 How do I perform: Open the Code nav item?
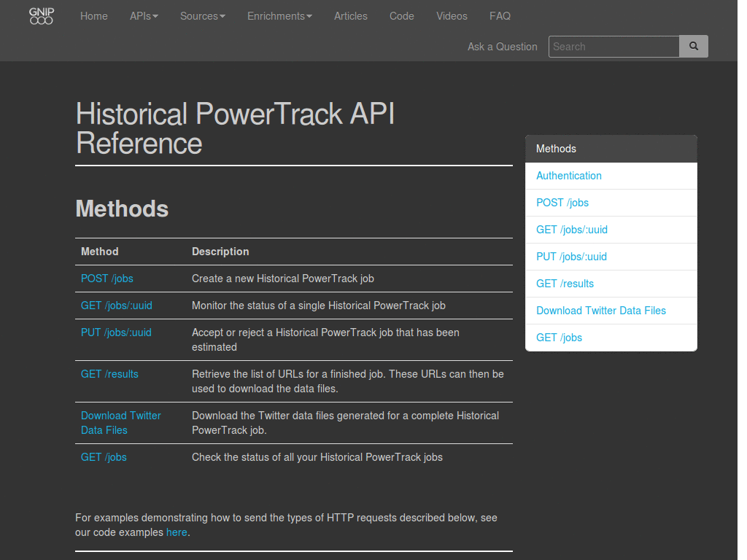click(402, 16)
